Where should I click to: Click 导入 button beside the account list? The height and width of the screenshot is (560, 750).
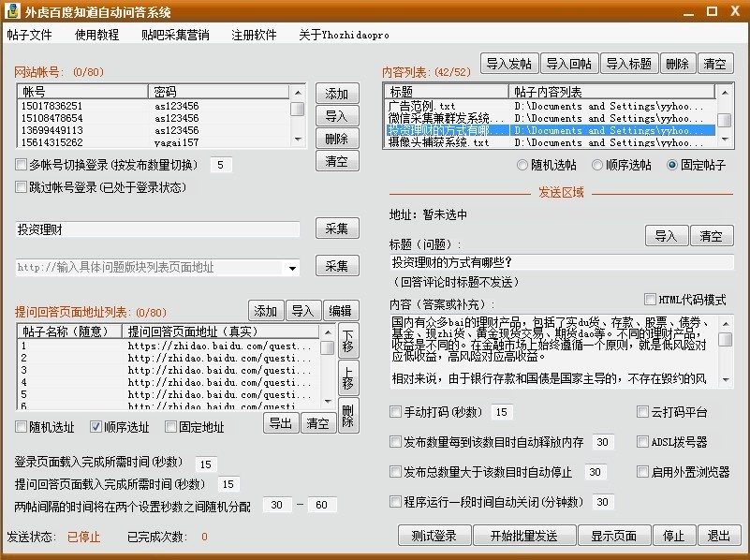click(x=337, y=116)
